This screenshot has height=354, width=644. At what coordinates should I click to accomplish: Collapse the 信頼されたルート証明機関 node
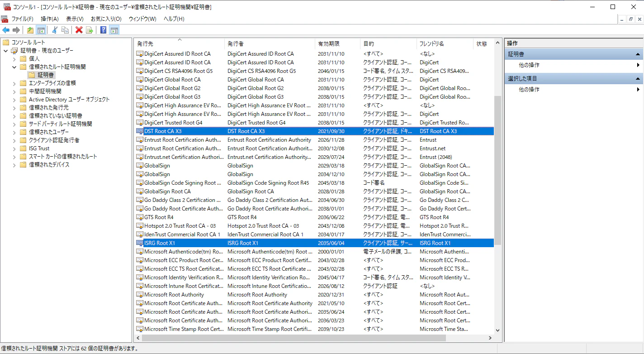point(14,67)
